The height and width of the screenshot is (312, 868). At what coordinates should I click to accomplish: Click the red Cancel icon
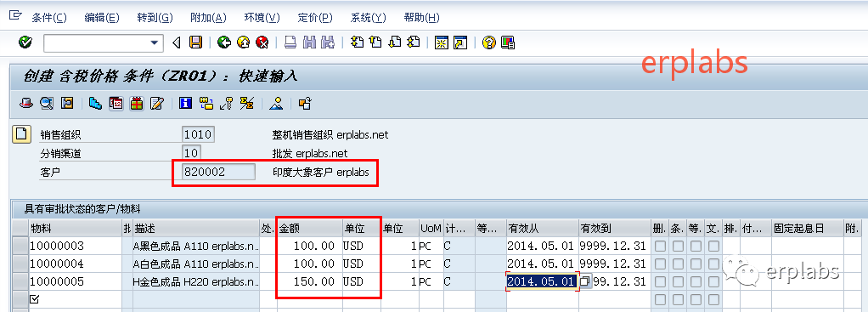[x=262, y=43]
